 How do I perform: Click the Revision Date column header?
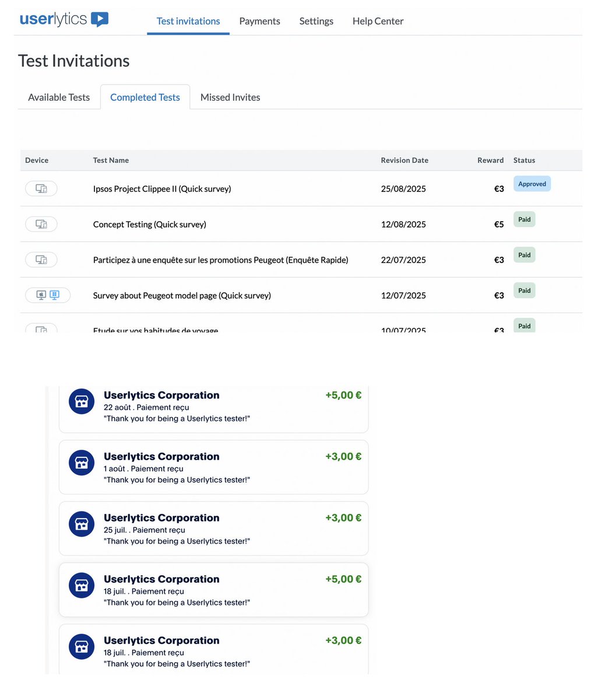point(405,160)
